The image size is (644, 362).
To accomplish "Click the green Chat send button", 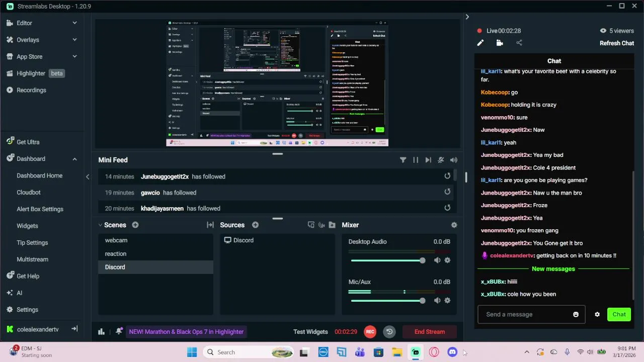I will point(619,314).
